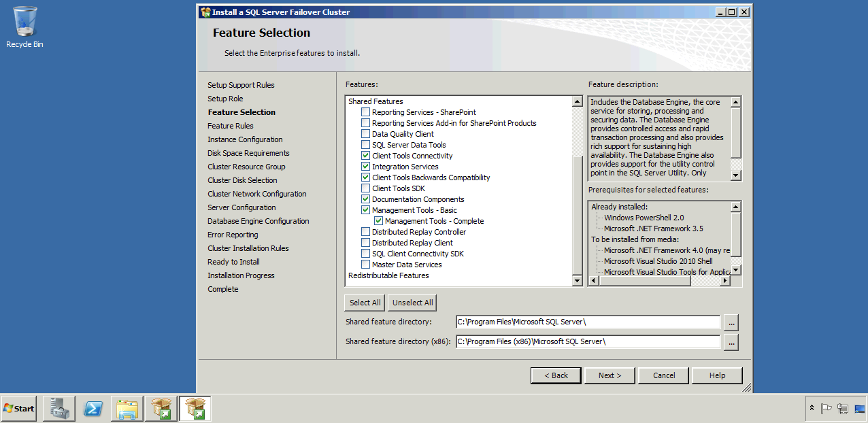
Task: Switch to the first SQL Server setup taskbar icon
Action: [x=161, y=409]
